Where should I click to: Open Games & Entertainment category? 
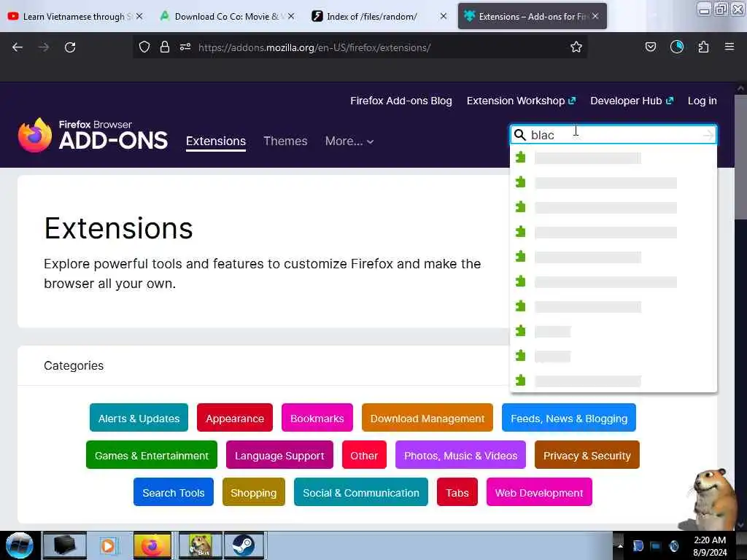[x=152, y=455]
